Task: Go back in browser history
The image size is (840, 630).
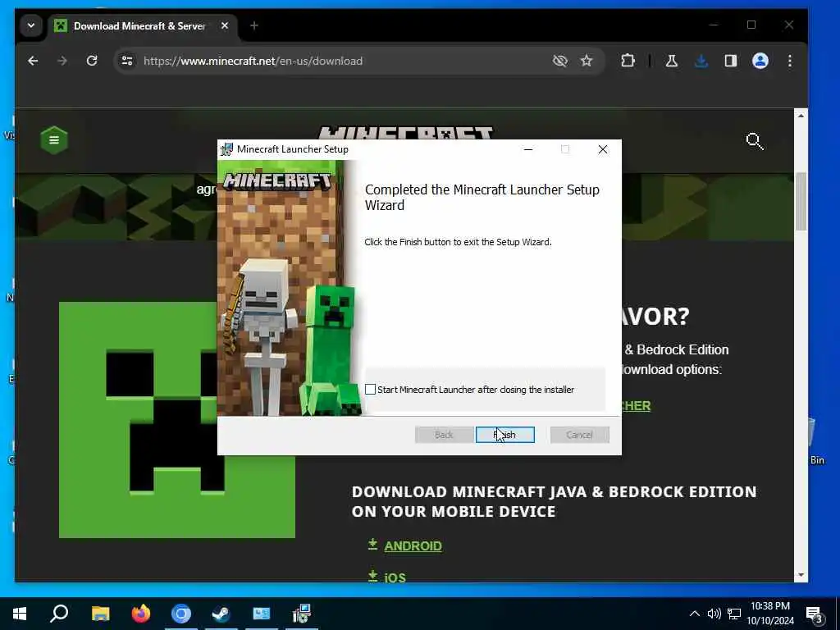Action: [33, 61]
